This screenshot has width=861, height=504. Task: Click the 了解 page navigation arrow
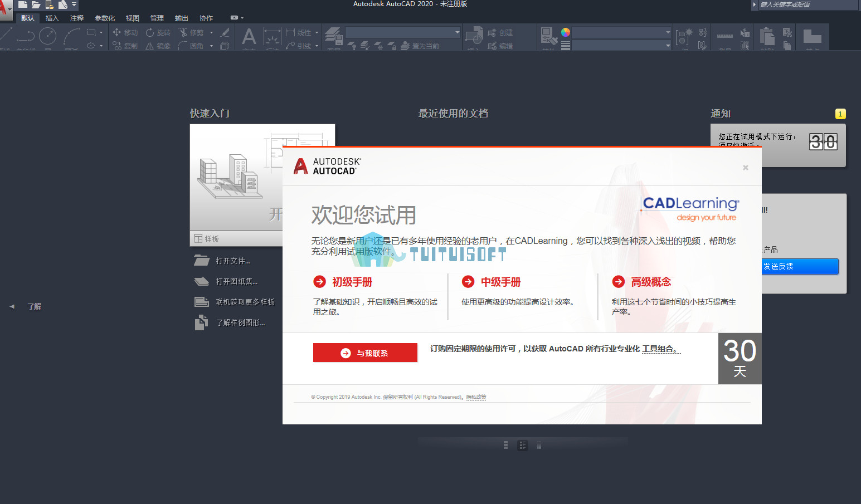(x=12, y=306)
